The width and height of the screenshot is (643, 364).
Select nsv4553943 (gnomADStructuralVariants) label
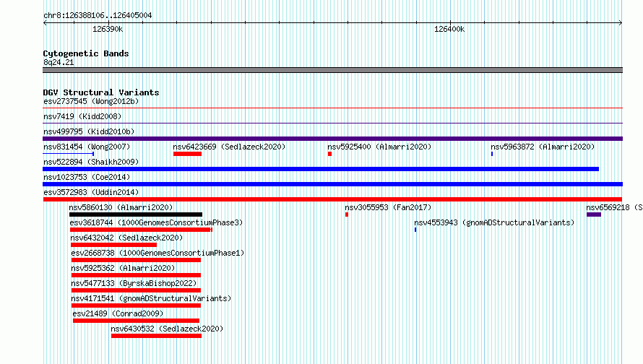point(494,222)
